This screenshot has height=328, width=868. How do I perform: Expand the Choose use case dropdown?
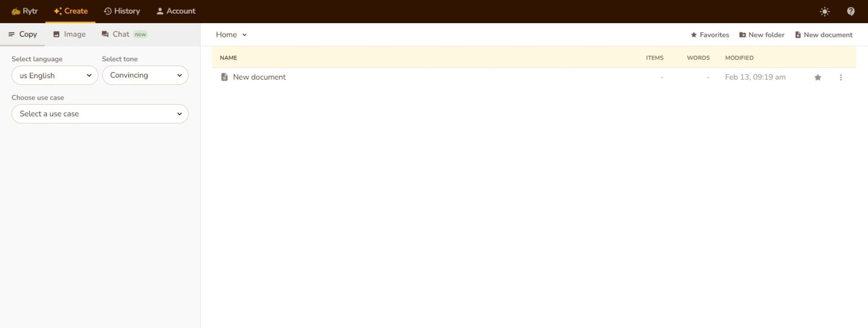(100, 114)
